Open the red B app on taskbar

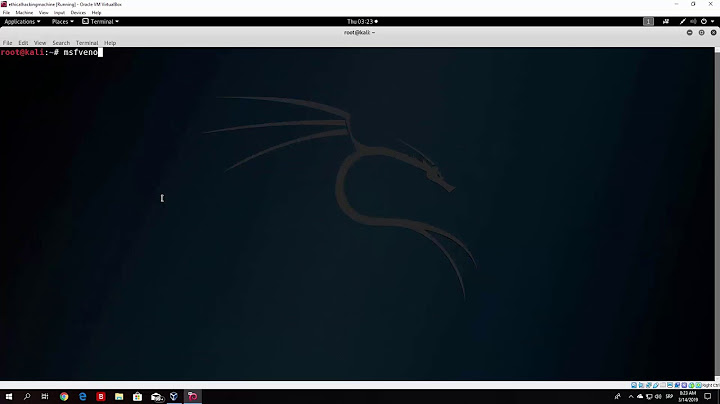[101, 396]
